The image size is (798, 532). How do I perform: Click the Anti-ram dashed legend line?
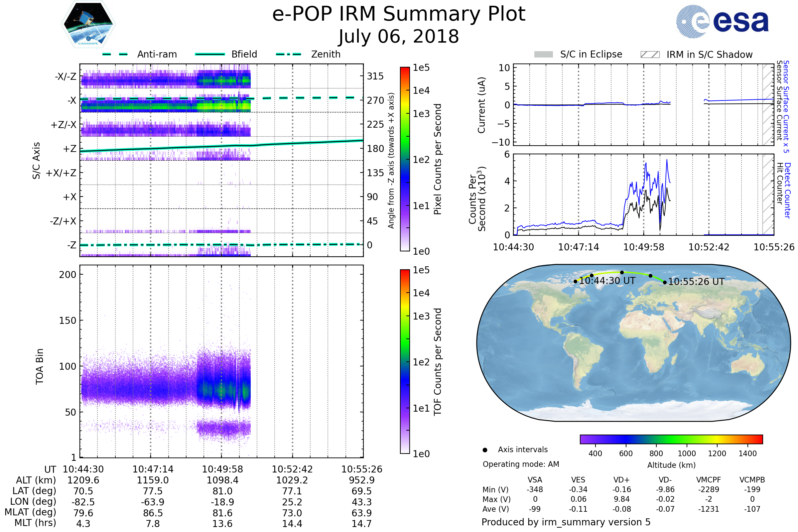[x=115, y=54]
